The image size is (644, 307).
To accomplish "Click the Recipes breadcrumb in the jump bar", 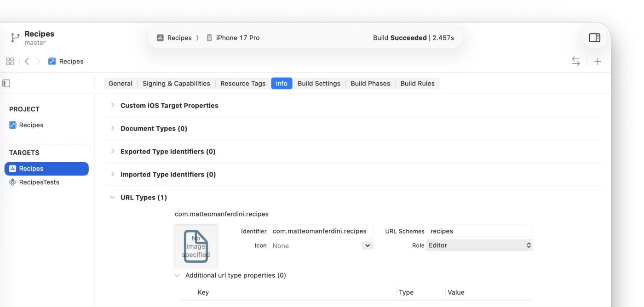I will coord(71,61).
